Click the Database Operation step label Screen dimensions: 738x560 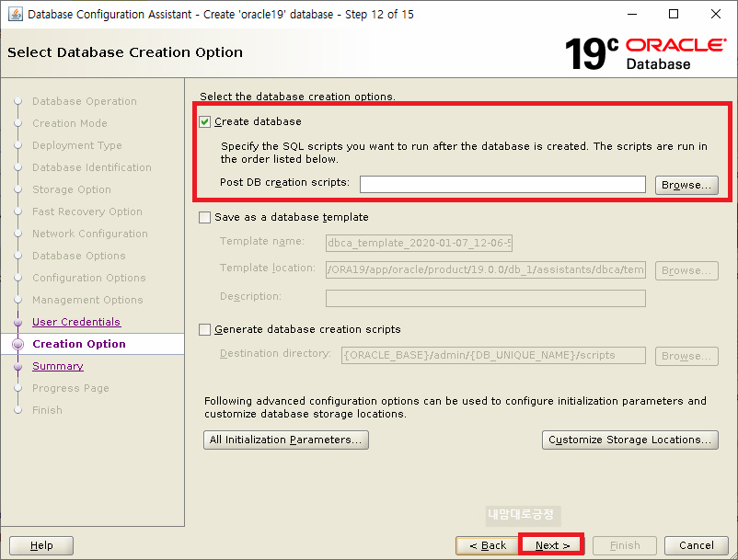pos(85,101)
